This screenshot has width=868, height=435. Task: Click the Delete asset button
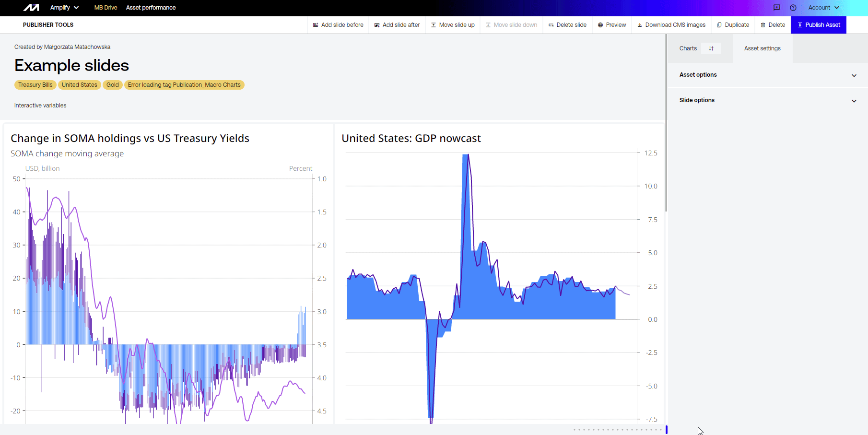pyautogui.click(x=773, y=25)
